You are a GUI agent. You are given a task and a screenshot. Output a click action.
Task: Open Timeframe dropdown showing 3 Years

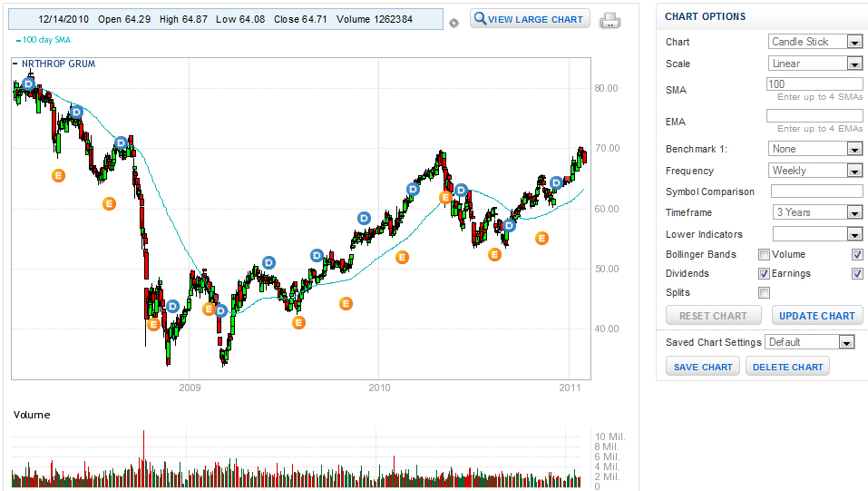tap(817, 212)
